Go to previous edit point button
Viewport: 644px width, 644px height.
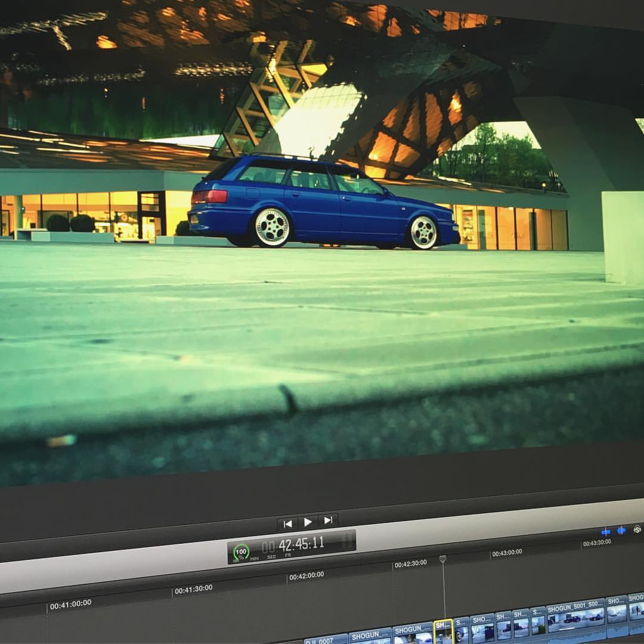(288, 524)
